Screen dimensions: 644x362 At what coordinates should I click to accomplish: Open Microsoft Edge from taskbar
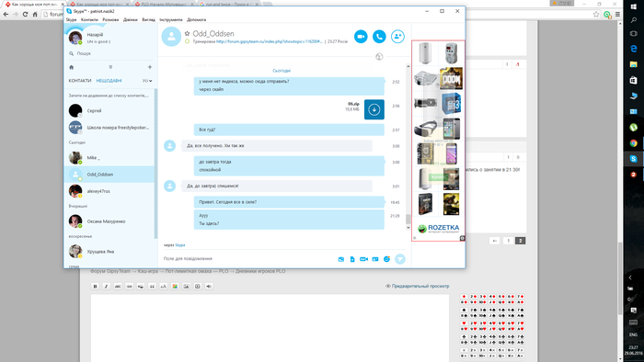coord(633,49)
